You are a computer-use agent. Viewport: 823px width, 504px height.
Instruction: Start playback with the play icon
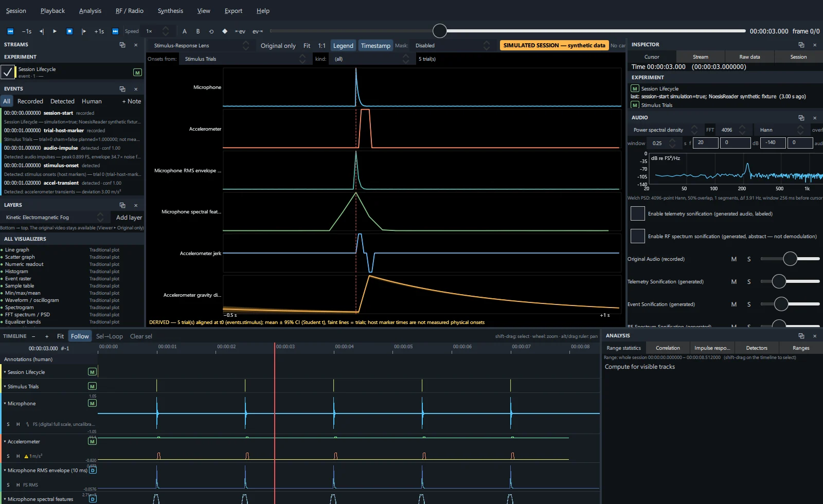tap(55, 31)
